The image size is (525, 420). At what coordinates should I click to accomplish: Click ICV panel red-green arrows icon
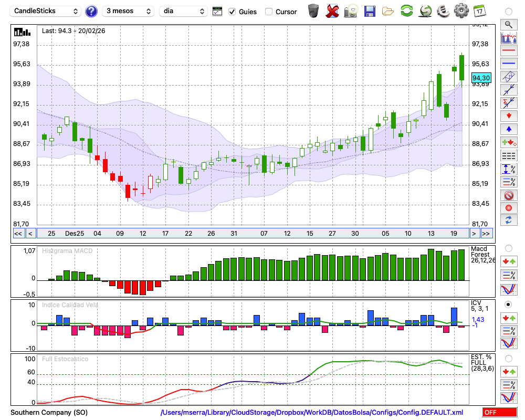tap(509, 318)
